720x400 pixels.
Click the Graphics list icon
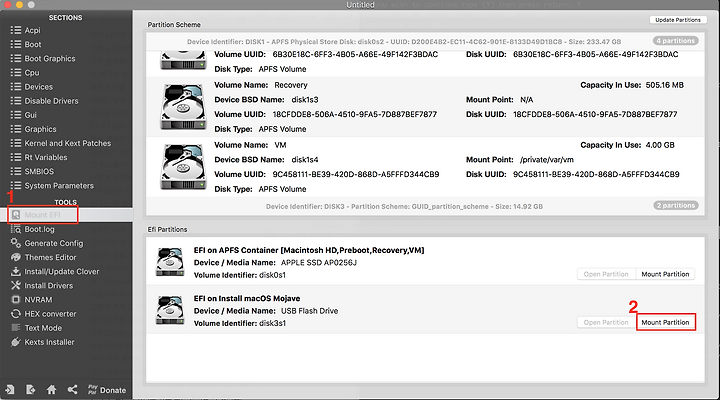coord(16,129)
